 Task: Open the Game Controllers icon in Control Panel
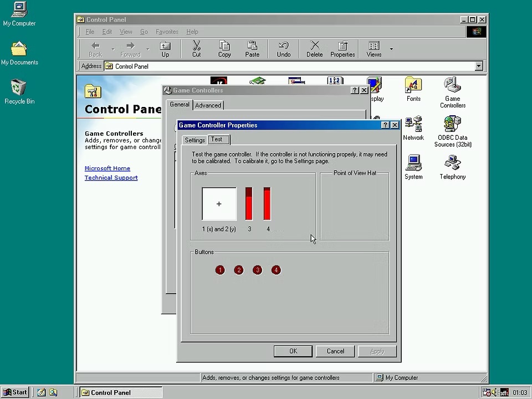click(453, 93)
